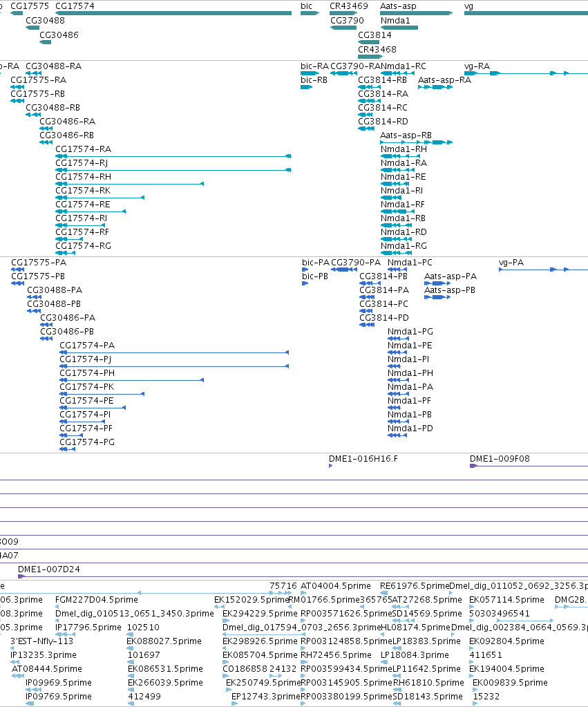Open transcript Nmda1-RF
This screenshot has width=588, height=707.
403,205
